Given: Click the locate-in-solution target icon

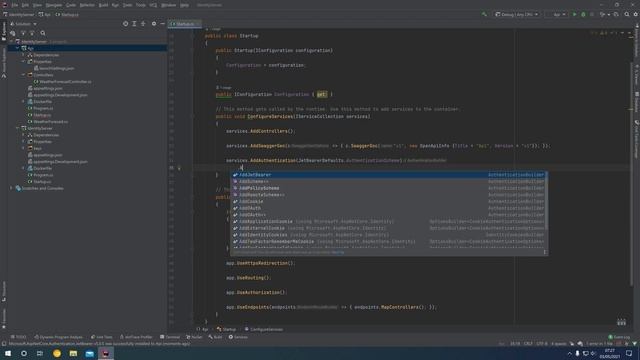Looking at the screenshot, I should coord(125,24).
